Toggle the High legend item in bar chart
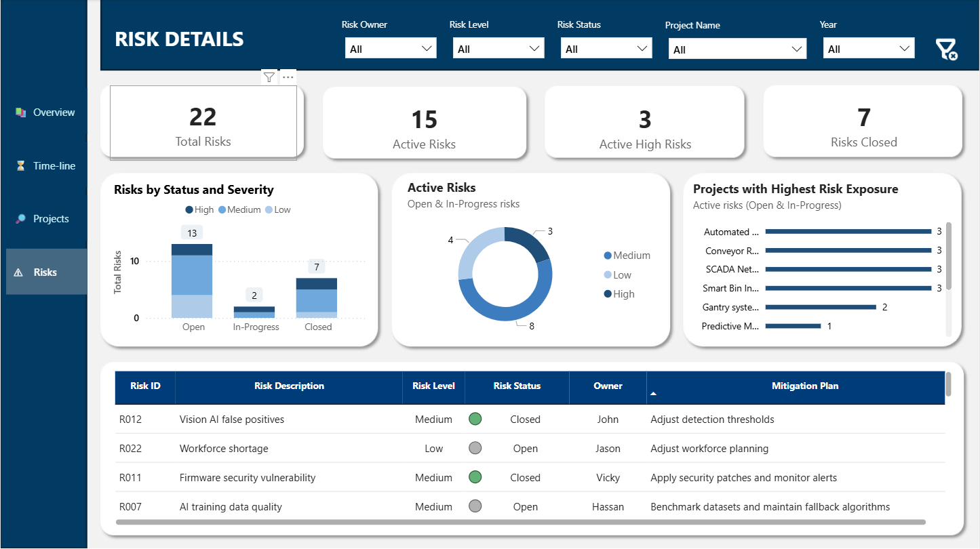This screenshot has width=980, height=549. pyautogui.click(x=199, y=210)
